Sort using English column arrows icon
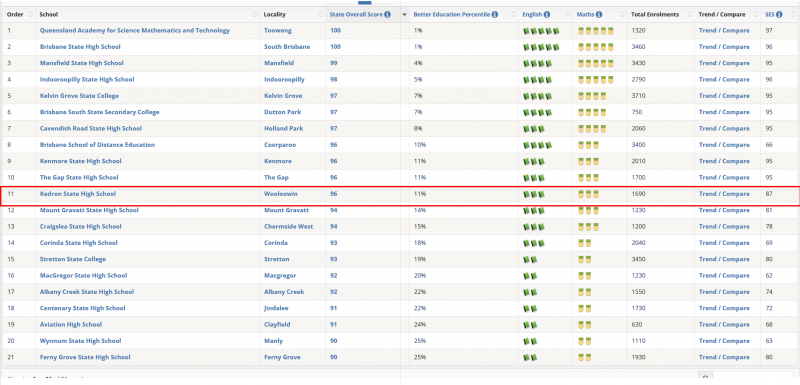This screenshot has height=385, width=800. (x=568, y=15)
